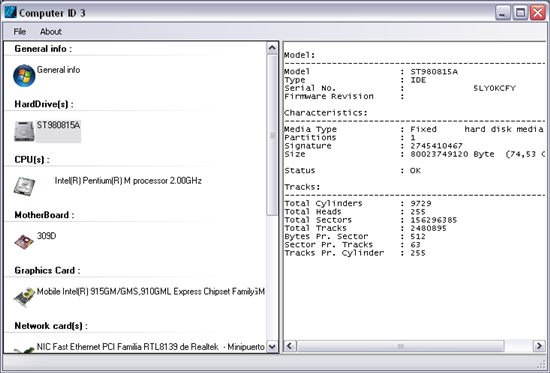This screenshot has width=550, height=373.
Task: Open the File menu
Action: pos(20,32)
